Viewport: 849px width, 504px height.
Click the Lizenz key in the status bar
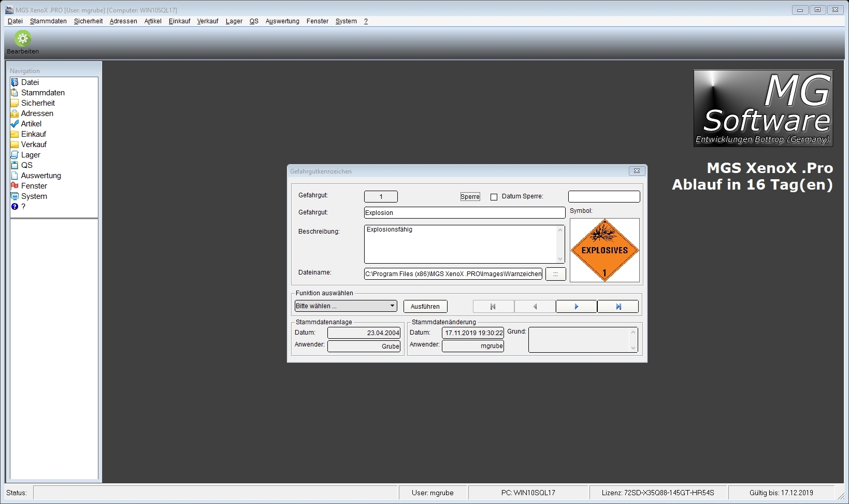[658, 493]
